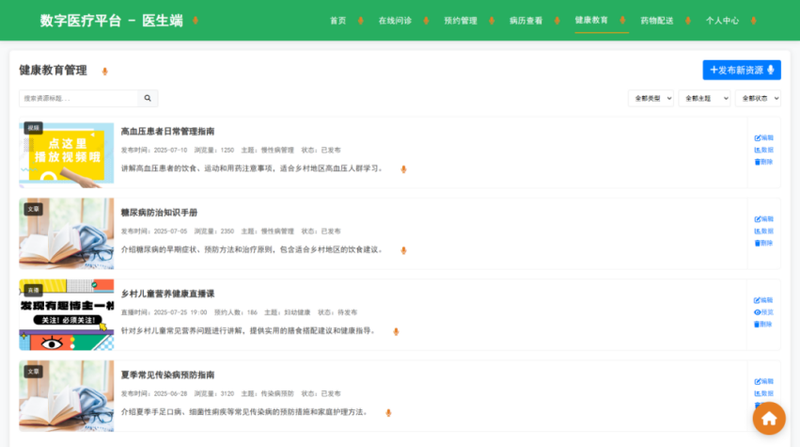This screenshot has height=447, width=800.
Task: Click the text 浏览量：1250
Action: coord(214,150)
